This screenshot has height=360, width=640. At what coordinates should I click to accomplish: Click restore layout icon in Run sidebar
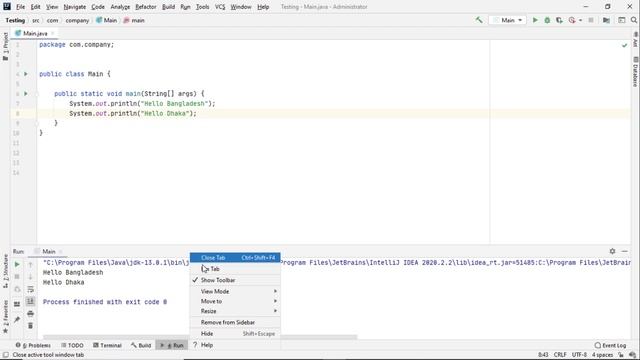(17, 304)
